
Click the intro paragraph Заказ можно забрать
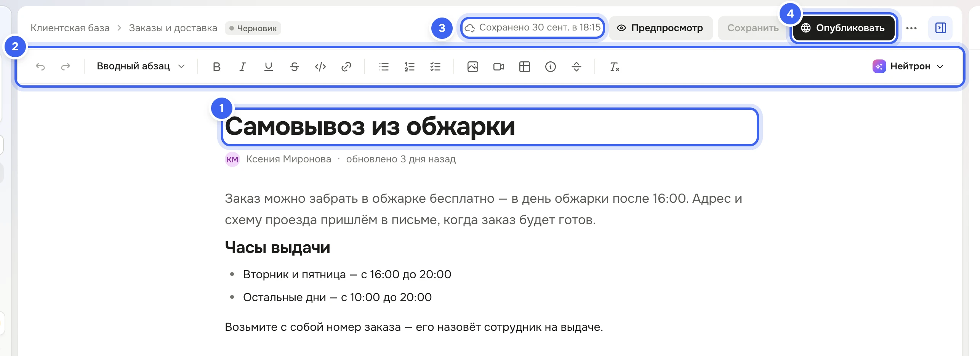click(x=484, y=209)
